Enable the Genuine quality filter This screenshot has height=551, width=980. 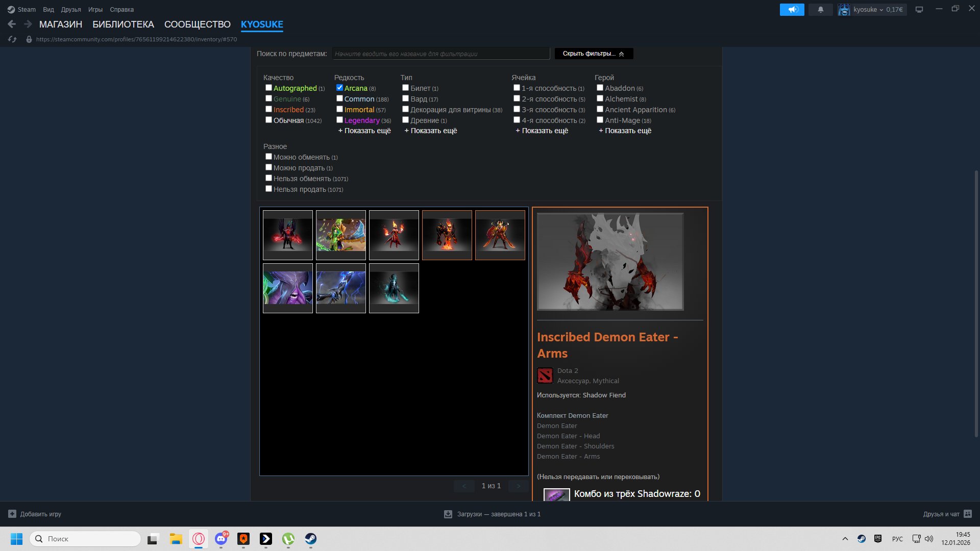pos(268,98)
